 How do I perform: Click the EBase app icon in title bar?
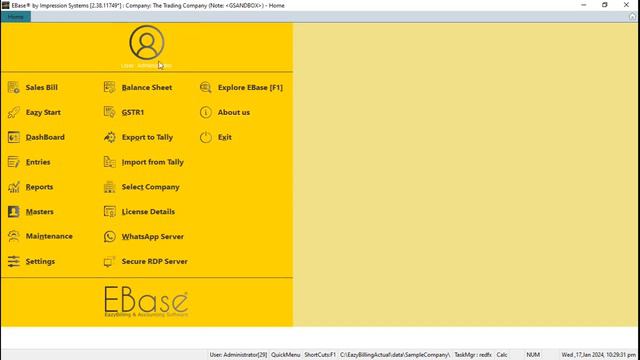[5, 5]
